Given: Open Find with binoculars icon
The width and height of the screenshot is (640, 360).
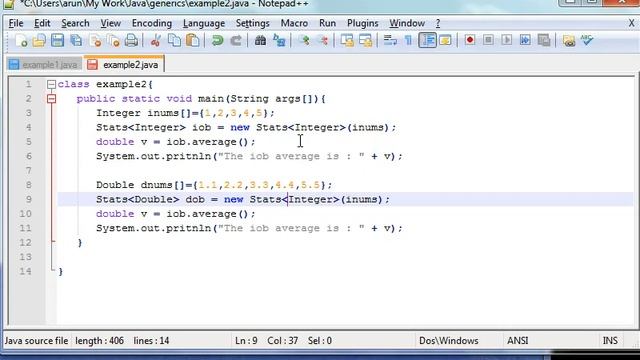Looking at the screenshot, I should [x=260, y=40].
